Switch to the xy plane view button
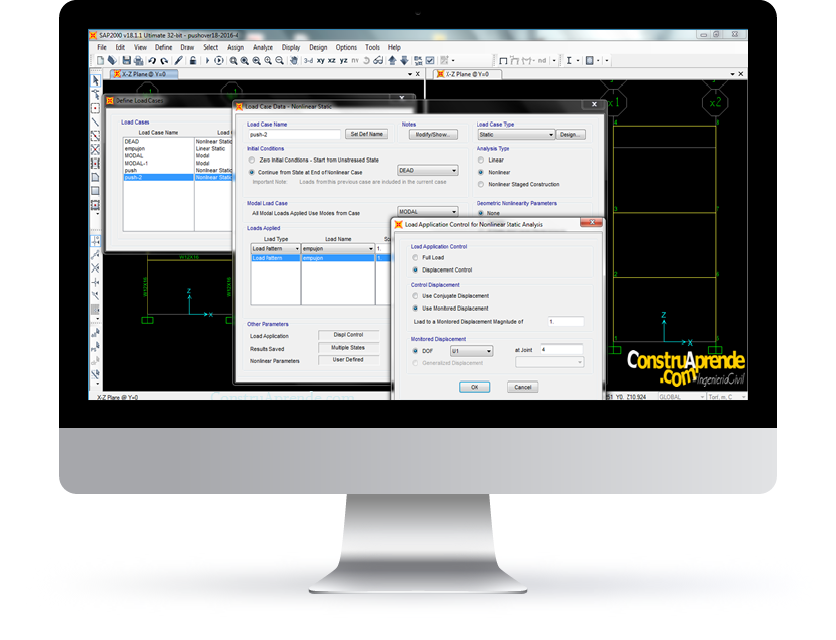The width and height of the screenshot is (836, 640). pyautogui.click(x=320, y=61)
